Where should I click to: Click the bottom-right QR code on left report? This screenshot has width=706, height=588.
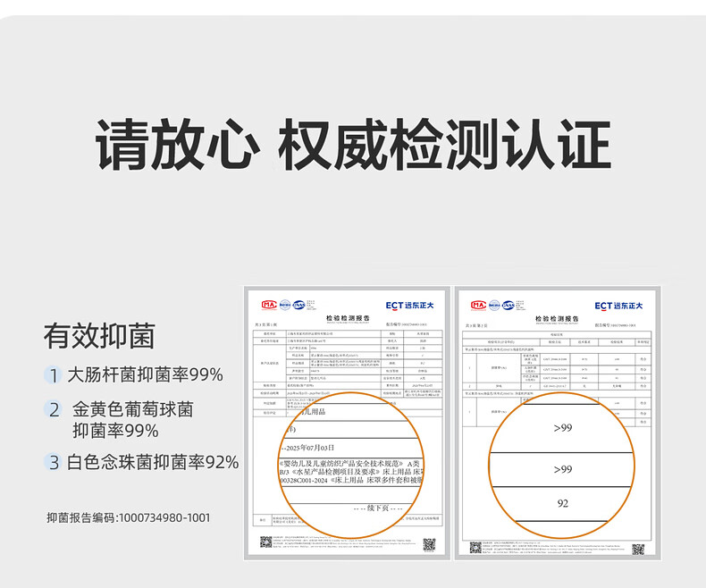(429, 545)
